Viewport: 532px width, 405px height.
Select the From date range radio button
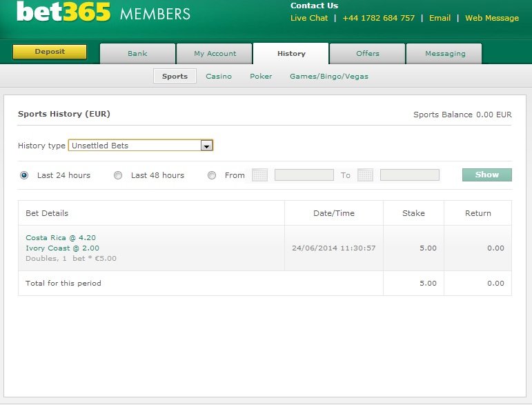[x=212, y=175]
